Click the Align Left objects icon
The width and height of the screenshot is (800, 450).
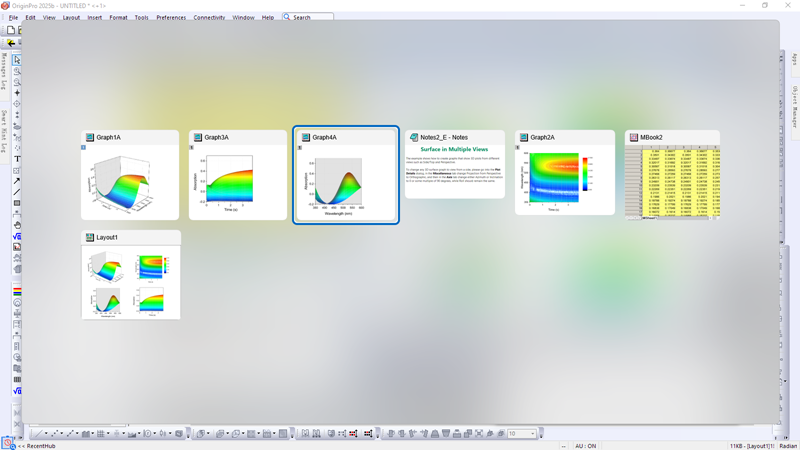coord(391,434)
